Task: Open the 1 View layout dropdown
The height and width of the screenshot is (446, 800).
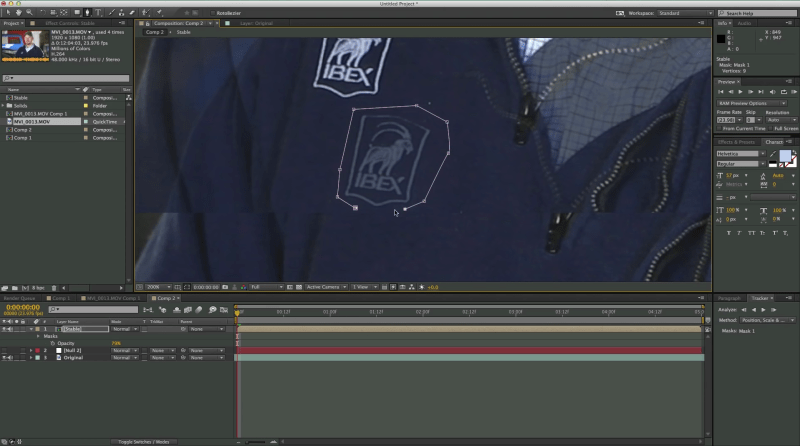Action: click(364, 287)
